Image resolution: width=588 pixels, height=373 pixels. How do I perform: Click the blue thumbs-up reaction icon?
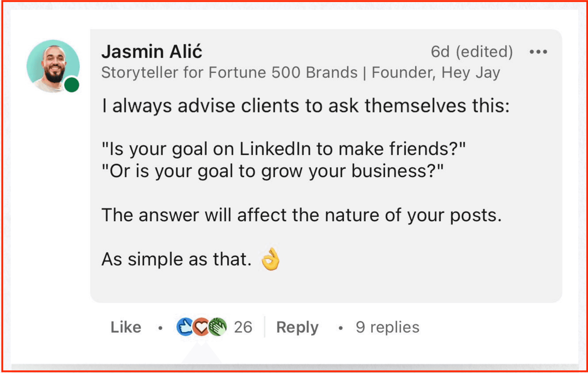click(x=185, y=327)
